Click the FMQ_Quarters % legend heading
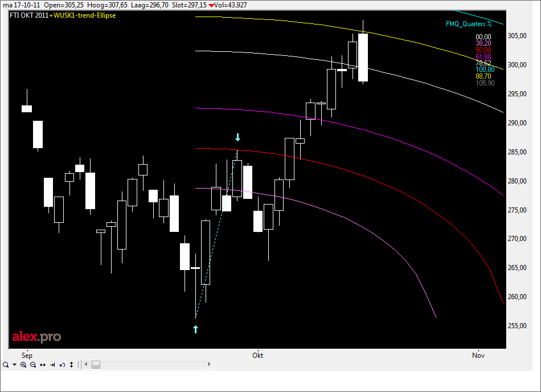This screenshot has width=541, height=392. [x=469, y=24]
